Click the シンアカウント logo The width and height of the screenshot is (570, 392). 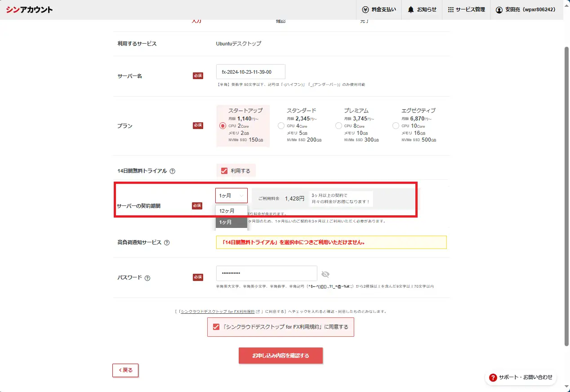click(x=30, y=9)
